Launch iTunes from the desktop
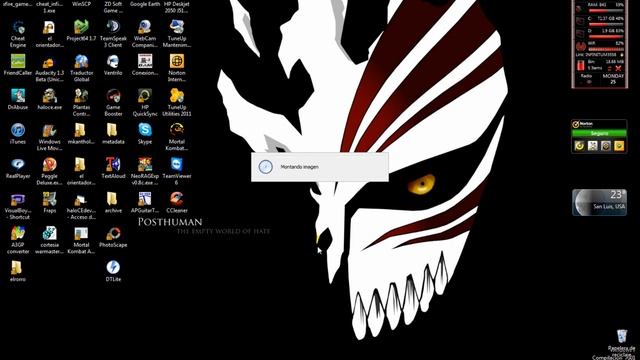 pyautogui.click(x=18, y=133)
